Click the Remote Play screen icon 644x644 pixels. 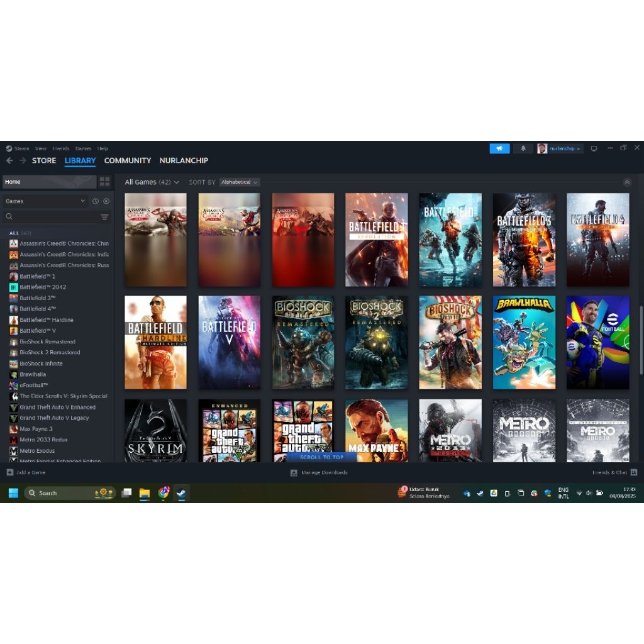coord(594,148)
